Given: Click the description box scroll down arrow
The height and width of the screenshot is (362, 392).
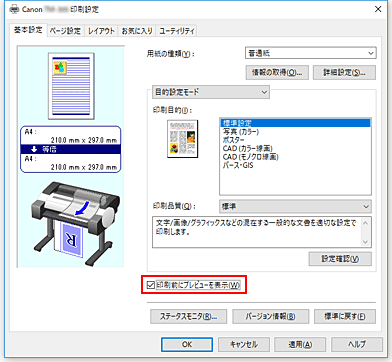Looking at the screenshot, I should 366,242.
